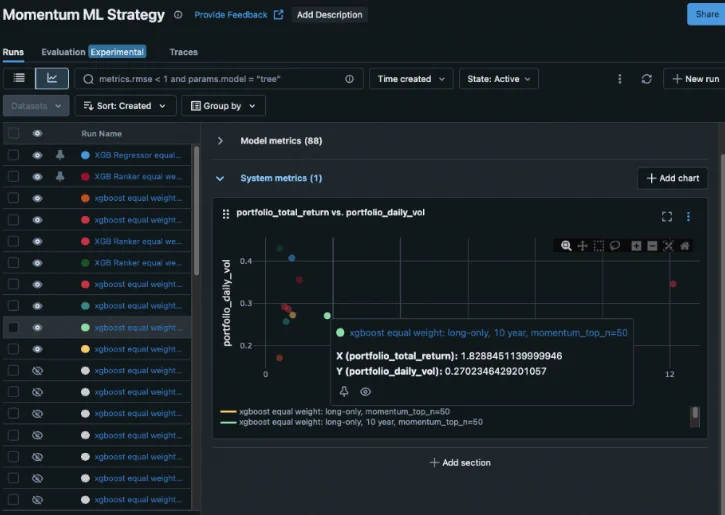The height and width of the screenshot is (515, 725).
Task: Click the run list vertical scrollbar
Action: 197,211
